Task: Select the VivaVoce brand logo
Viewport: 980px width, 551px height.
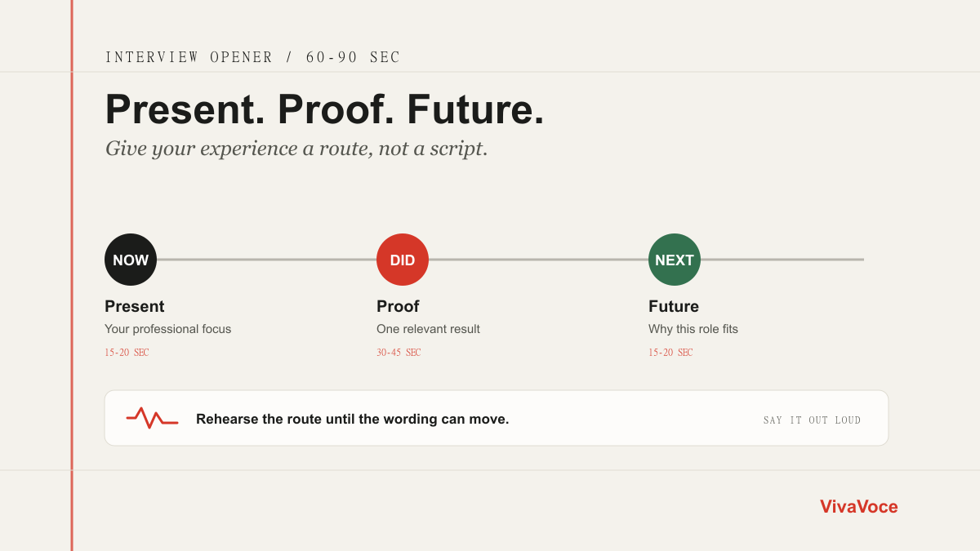Action: coord(858,507)
